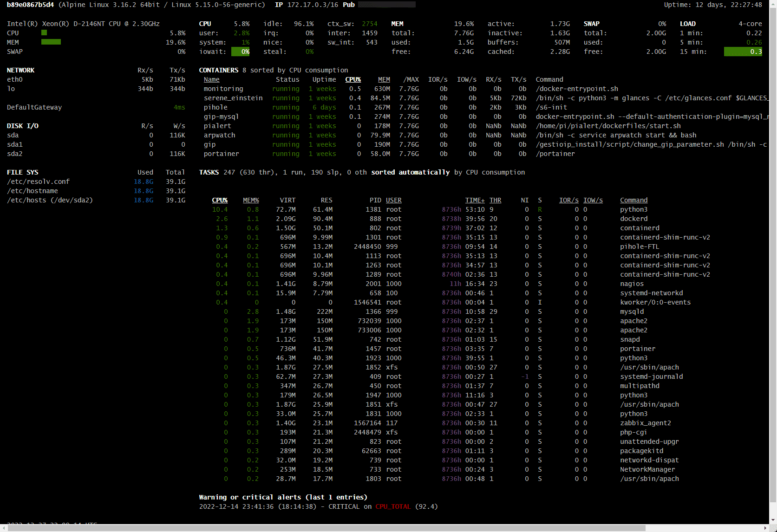The height and width of the screenshot is (532, 777).
Task: Sort the process list by CPU% column
Action: coord(220,200)
